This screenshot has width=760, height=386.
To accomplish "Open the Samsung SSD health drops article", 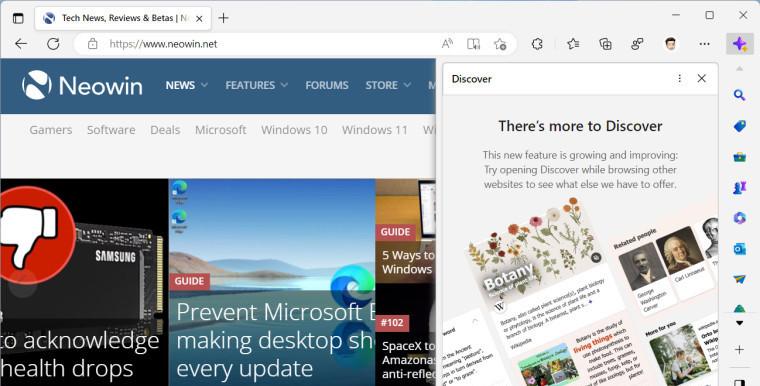I will click(x=84, y=282).
